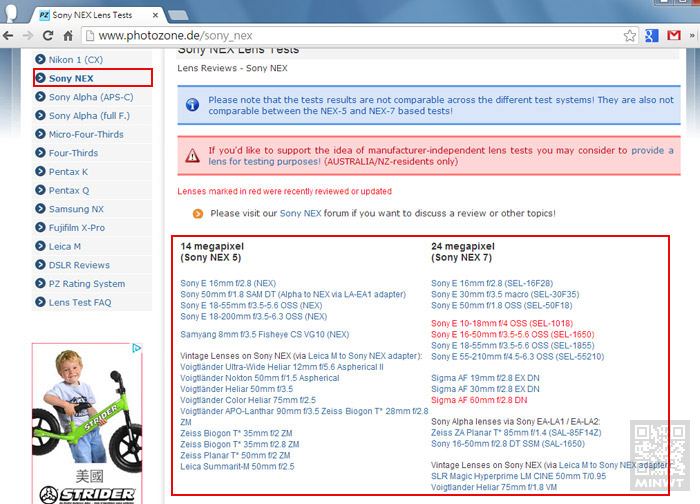The image size is (700, 504).
Task: Open SLR Magic Hyperprime LM CINE 50mm review
Action: pyautogui.click(x=518, y=476)
